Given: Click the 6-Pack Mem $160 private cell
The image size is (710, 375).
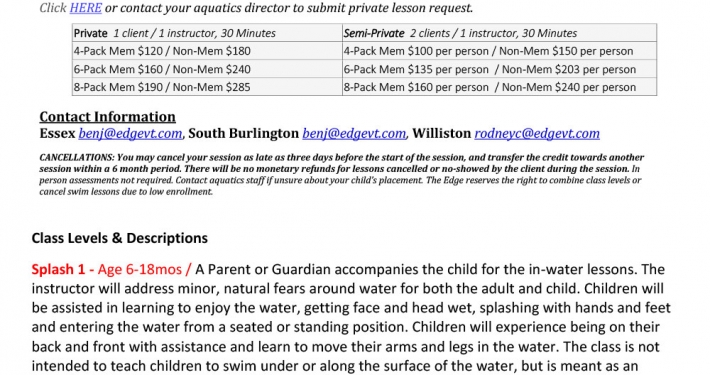Looking at the screenshot, I should [x=207, y=69].
